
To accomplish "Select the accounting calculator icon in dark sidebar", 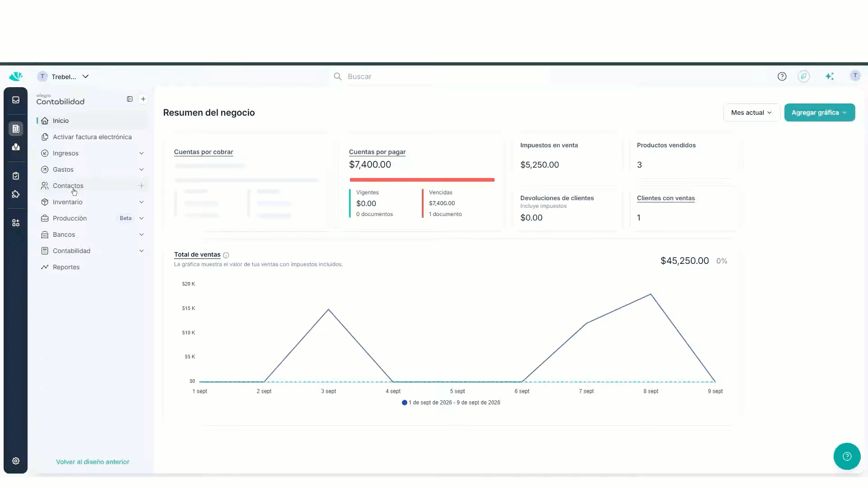I will [x=16, y=129].
